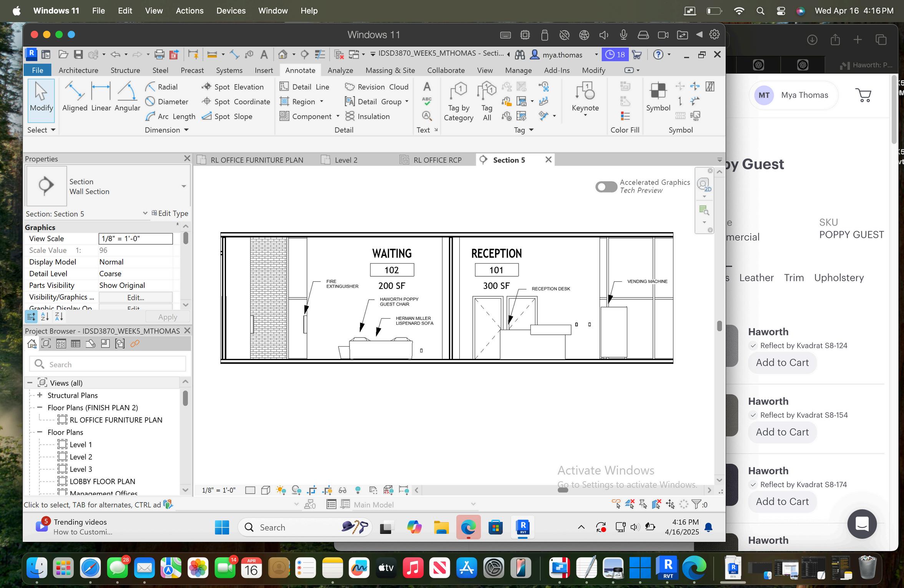904x588 pixels.
Task: Click the Edit Type button
Action: (170, 213)
